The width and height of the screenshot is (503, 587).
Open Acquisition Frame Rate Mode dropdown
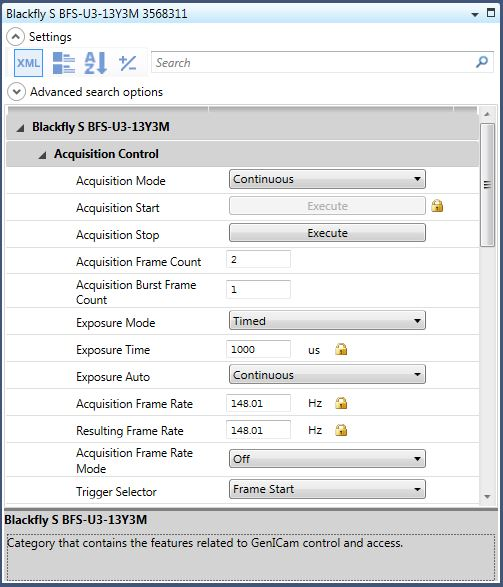point(327,459)
